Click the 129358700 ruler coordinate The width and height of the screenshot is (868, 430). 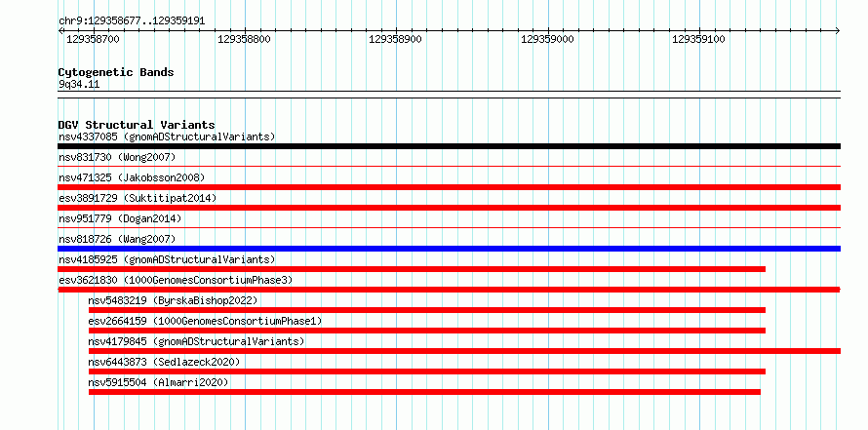point(93,39)
